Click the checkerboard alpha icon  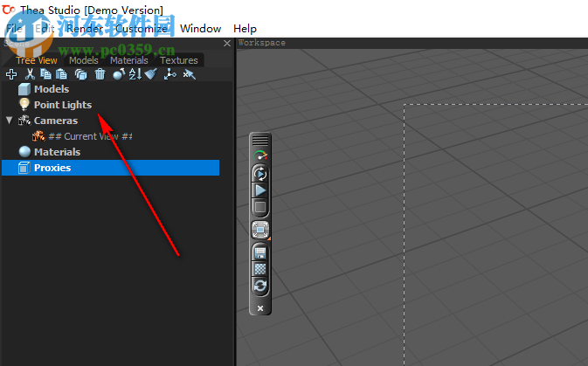tap(260, 269)
